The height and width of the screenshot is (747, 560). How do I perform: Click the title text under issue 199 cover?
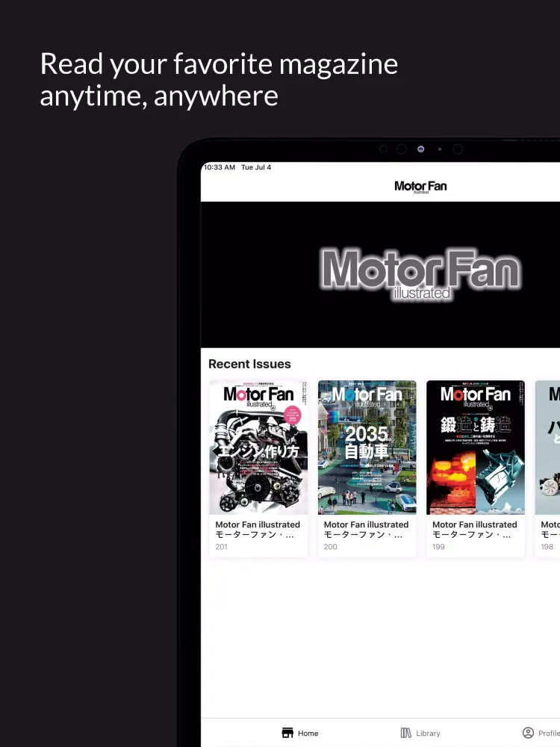(474, 530)
